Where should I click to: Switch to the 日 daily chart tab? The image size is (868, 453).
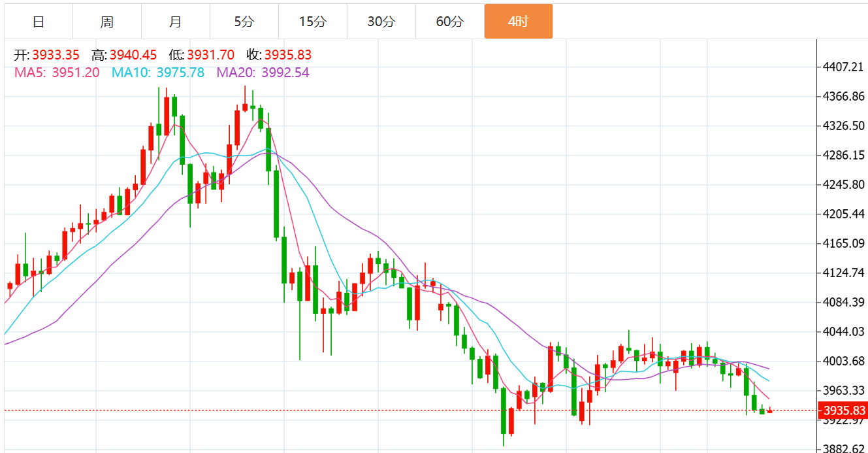click(39, 22)
